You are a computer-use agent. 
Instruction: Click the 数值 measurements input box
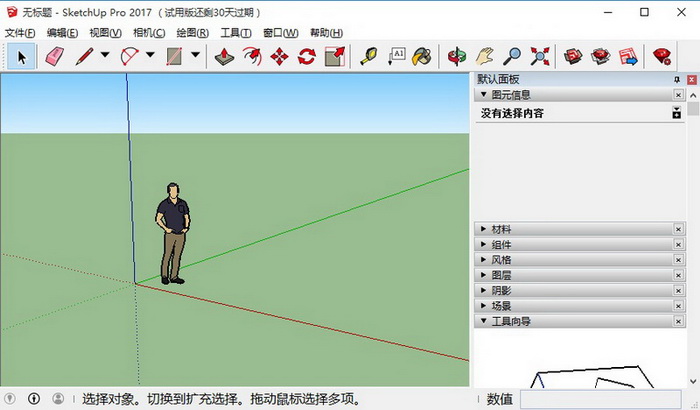coord(600,399)
